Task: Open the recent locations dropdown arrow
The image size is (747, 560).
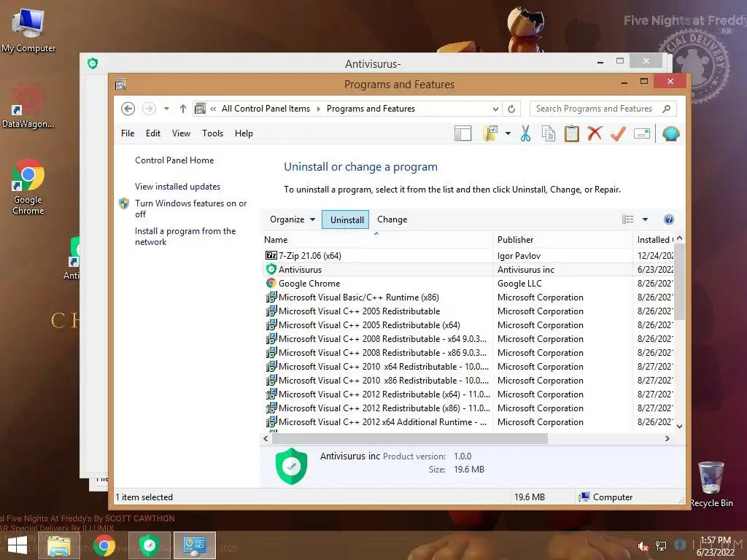Action: (166, 109)
